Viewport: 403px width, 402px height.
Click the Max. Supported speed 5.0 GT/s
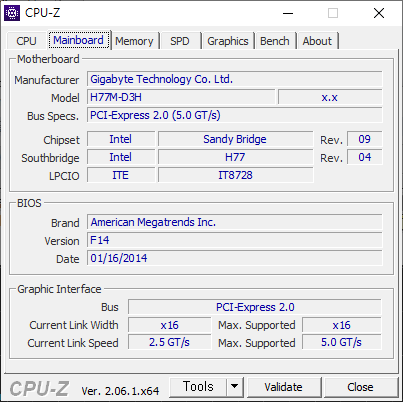[342, 343]
